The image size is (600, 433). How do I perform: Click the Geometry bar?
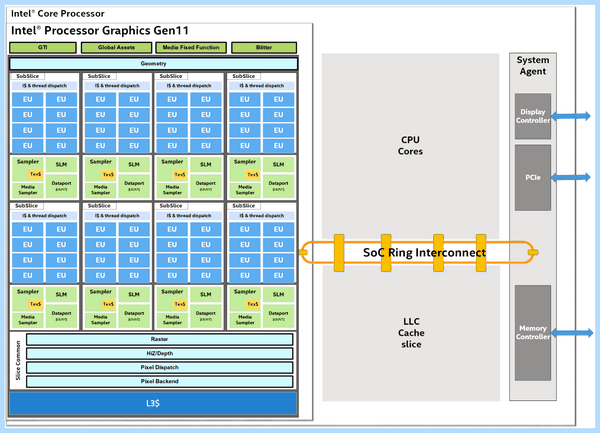153,63
